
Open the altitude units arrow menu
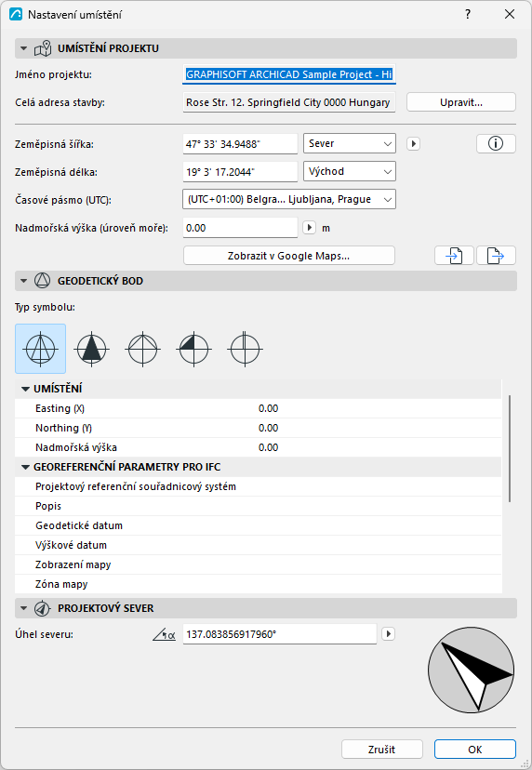309,227
